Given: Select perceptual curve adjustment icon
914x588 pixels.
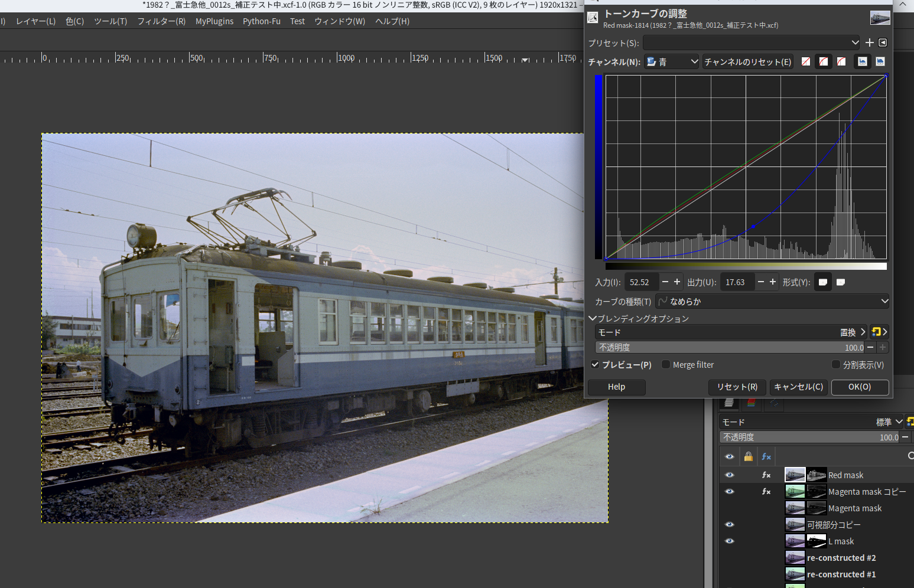Looking at the screenshot, I should pos(841,61).
